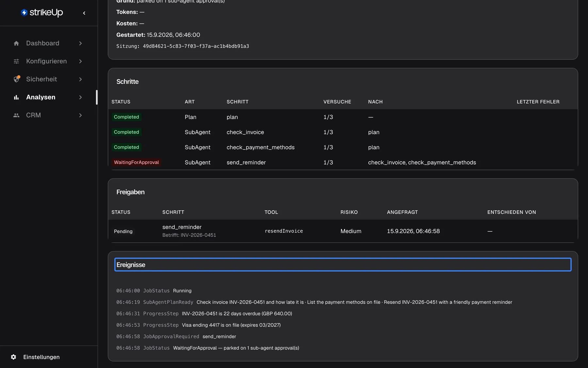Expand the CRM section chevron
Screen dimensions: 588x368
pos(80,115)
